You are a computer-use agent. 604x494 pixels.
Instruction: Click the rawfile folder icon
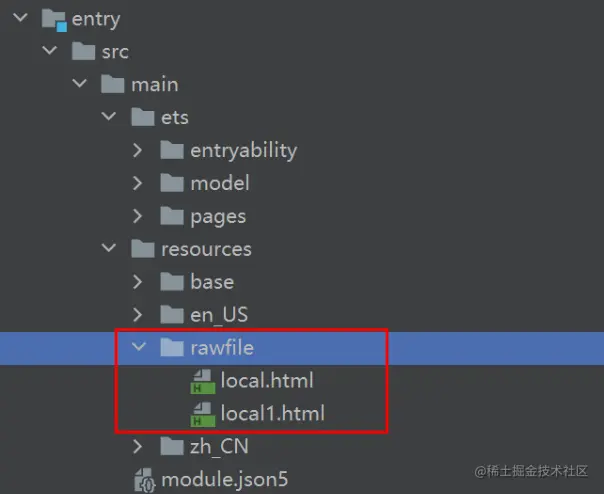172,347
